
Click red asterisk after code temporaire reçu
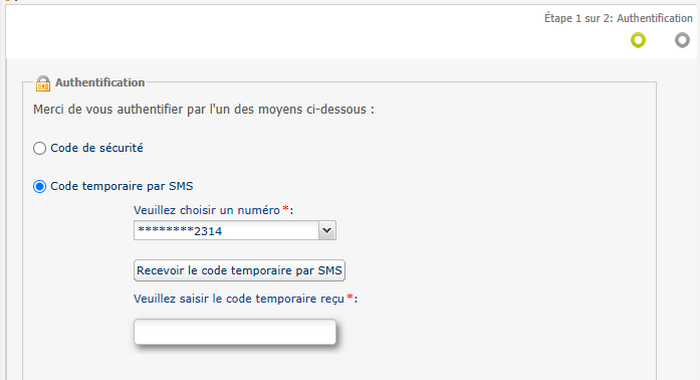point(350,296)
